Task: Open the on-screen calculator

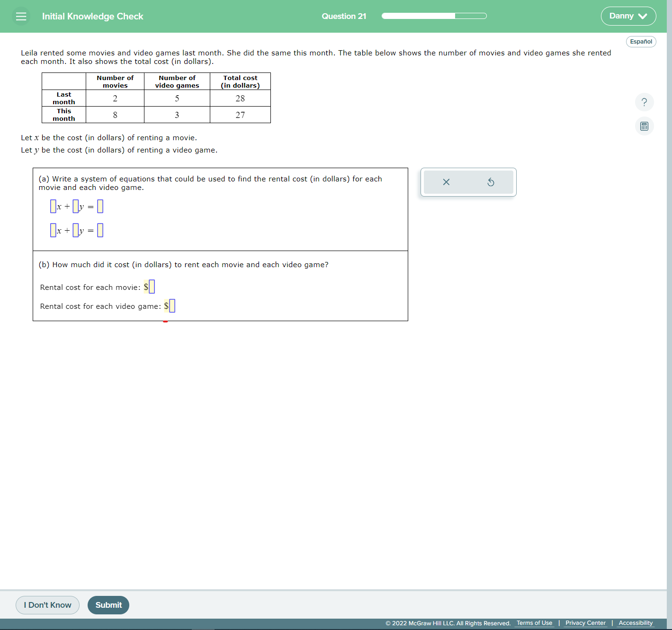Action: point(644,126)
